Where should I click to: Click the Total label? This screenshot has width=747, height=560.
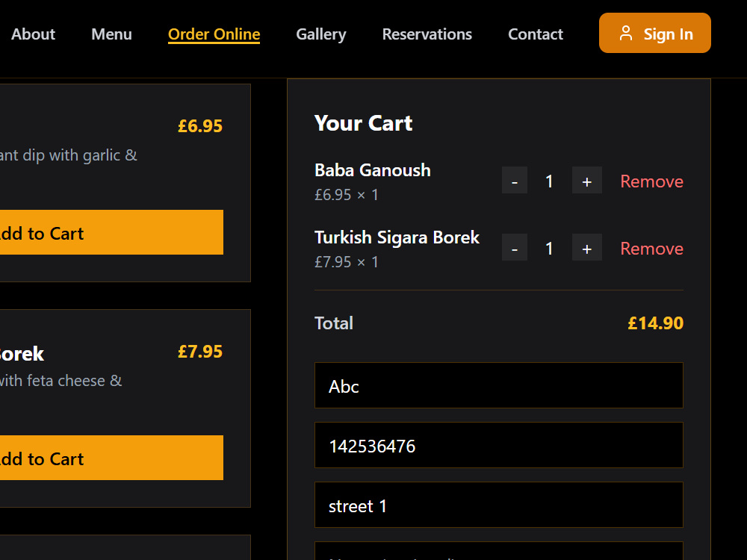(334, 323)
